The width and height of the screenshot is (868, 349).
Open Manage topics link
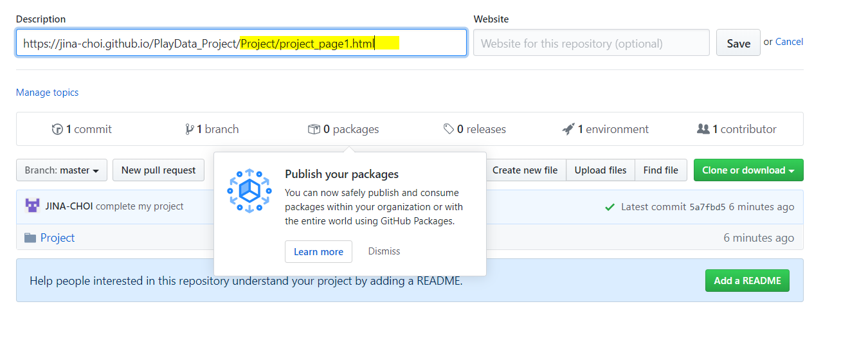48,93
